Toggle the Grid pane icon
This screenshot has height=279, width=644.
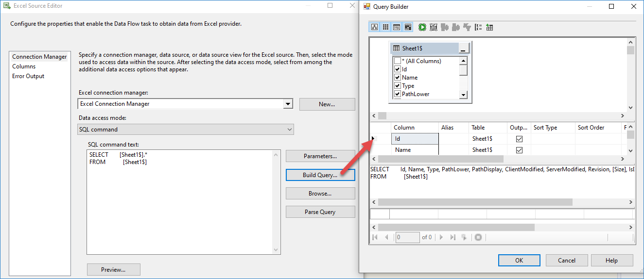(385, 27)
